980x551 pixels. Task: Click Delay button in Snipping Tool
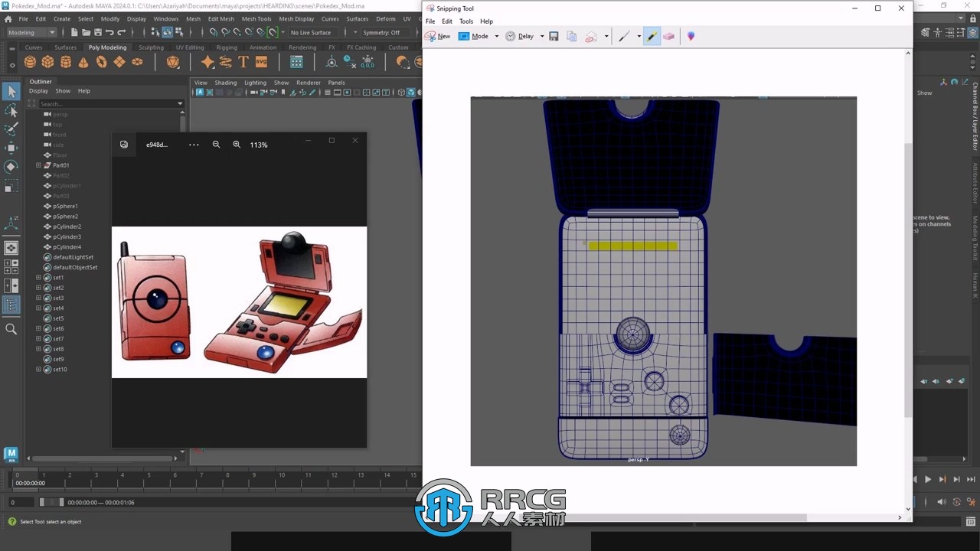pos(520,36)
